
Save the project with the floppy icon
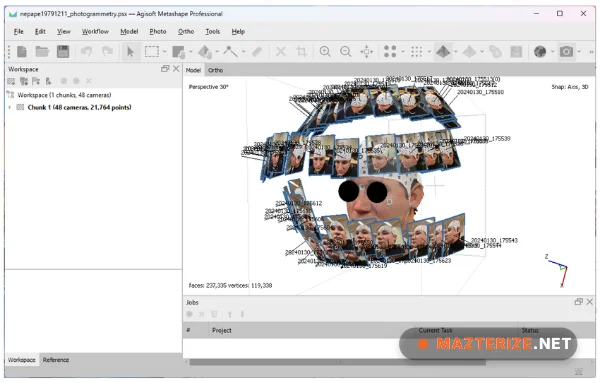pos(63,51)
